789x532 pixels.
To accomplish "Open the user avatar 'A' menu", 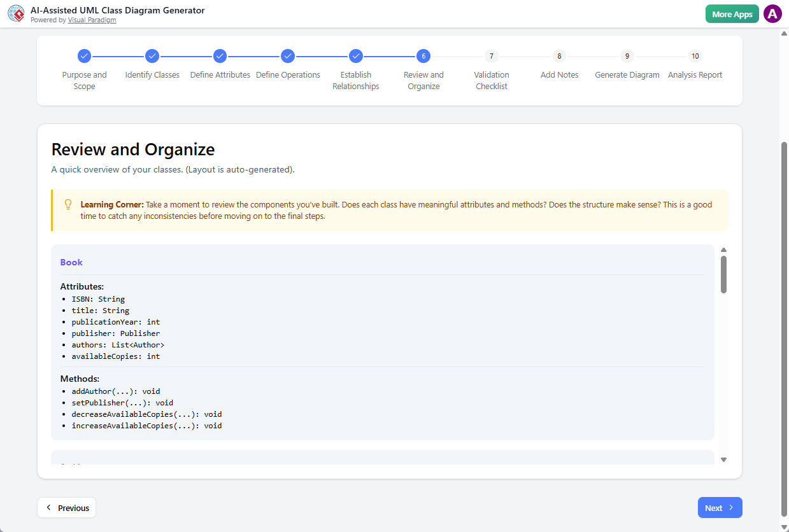I will (x=772, y=14).
